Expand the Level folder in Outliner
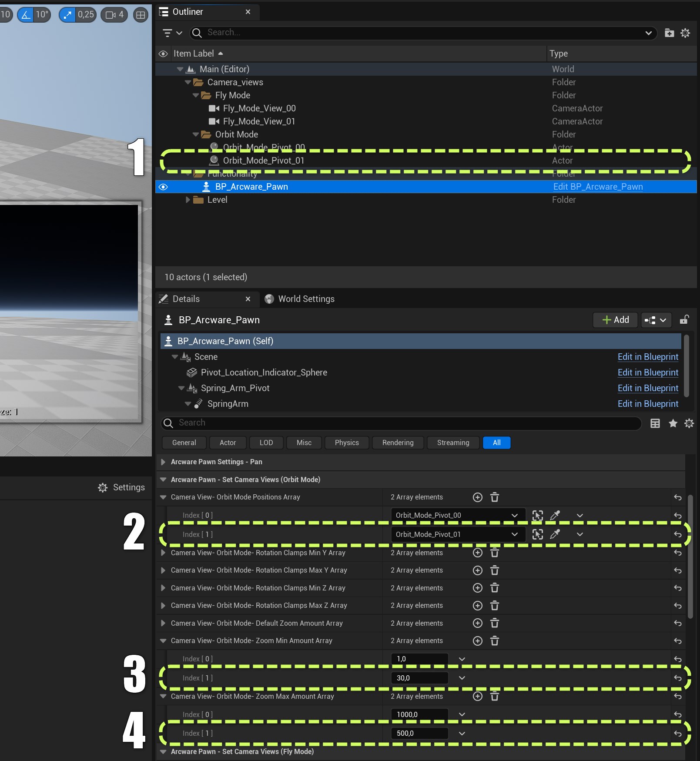700x761 pixels. tap(188, 200)
